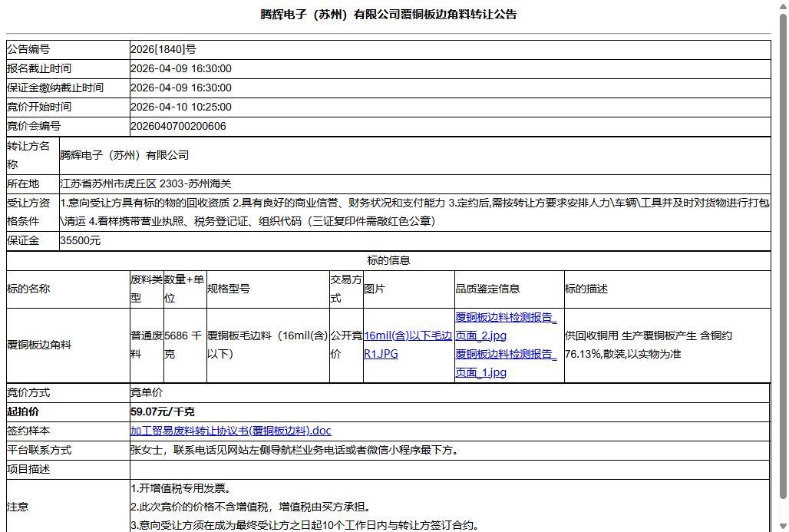Click the deposit amount 35500元
This screenshot has width=789, height=532.
tap(81, 240)
